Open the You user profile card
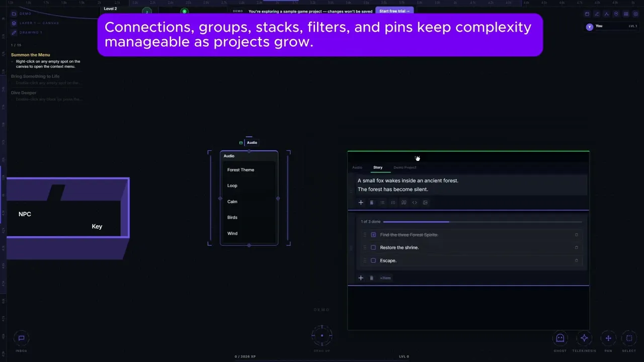The image size is (644, 362). (612, 27)
